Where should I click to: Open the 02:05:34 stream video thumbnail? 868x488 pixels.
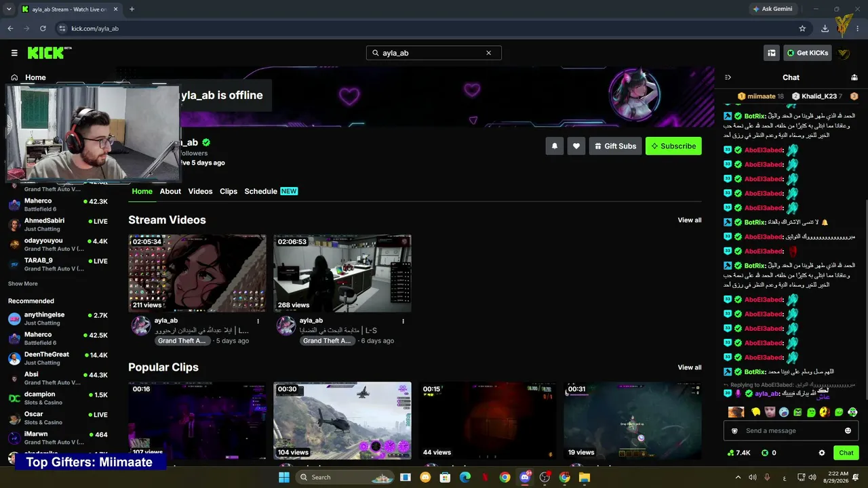coord(197,273)
